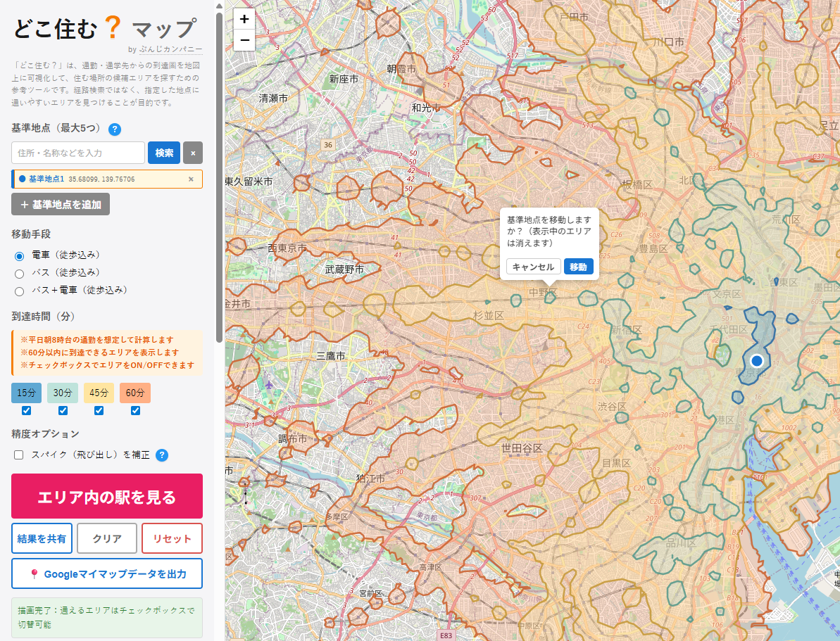Select バス（徒歩込み） radio button
The height and width of the screenshot is (641, 840).
pyautogui.click(x=19, y=274)
